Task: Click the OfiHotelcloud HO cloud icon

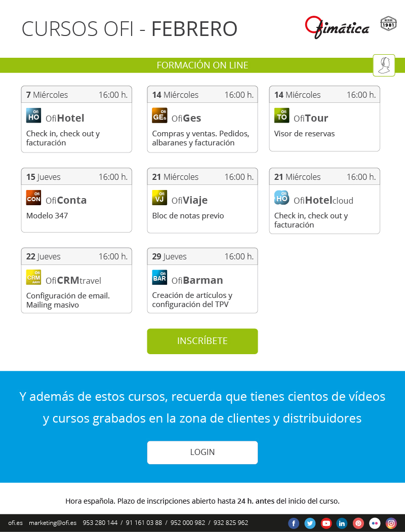Action: [281, 198]
